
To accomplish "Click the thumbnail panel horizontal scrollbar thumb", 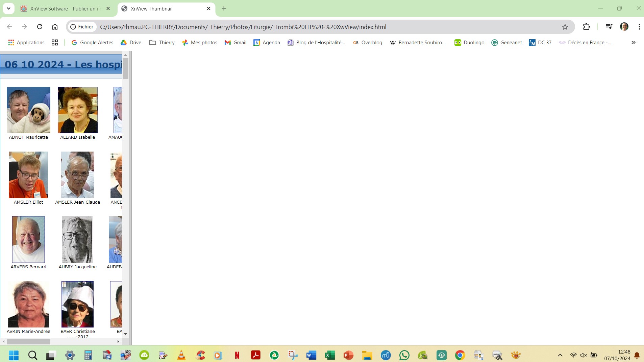I will [28, 341].
